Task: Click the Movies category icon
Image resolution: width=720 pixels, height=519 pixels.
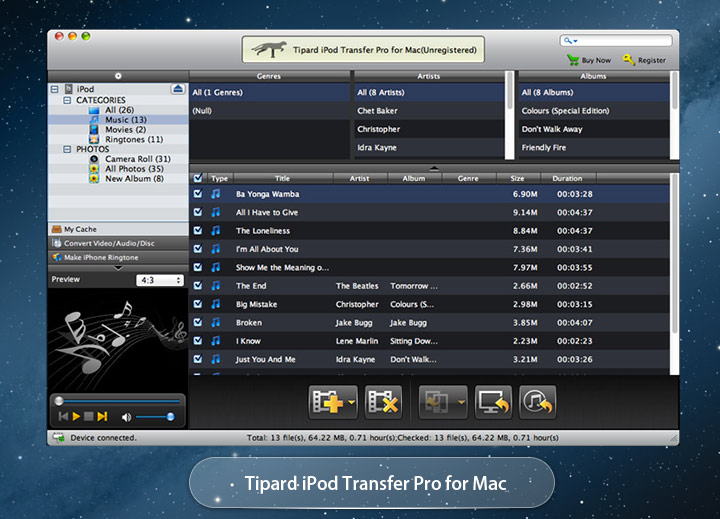Action: (94, 130)
